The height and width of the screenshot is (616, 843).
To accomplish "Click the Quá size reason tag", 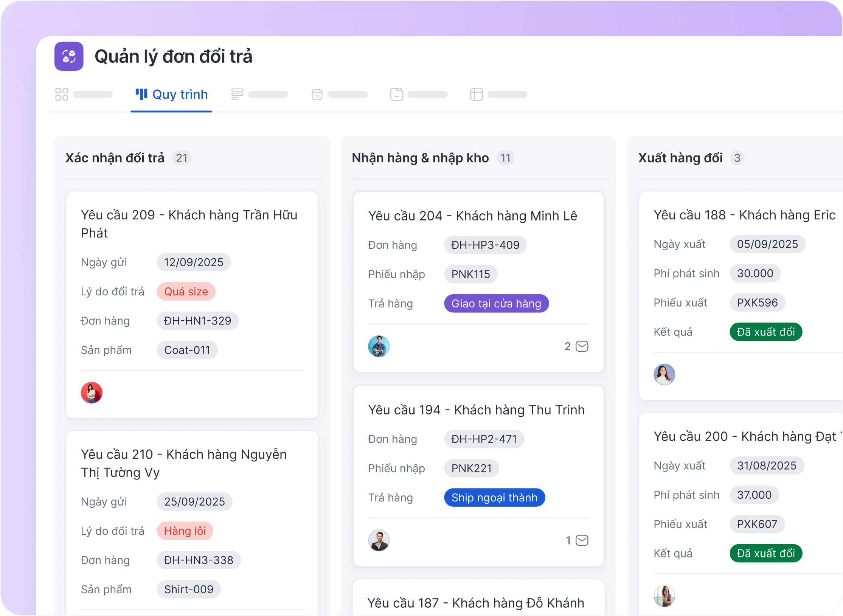I will [x=186, y=292].
